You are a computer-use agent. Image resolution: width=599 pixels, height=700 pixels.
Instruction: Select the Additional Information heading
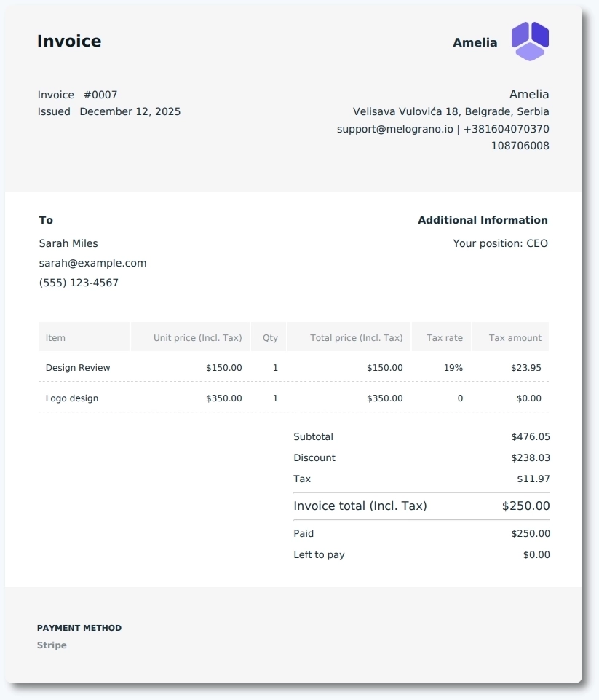(x=483, y=220)
